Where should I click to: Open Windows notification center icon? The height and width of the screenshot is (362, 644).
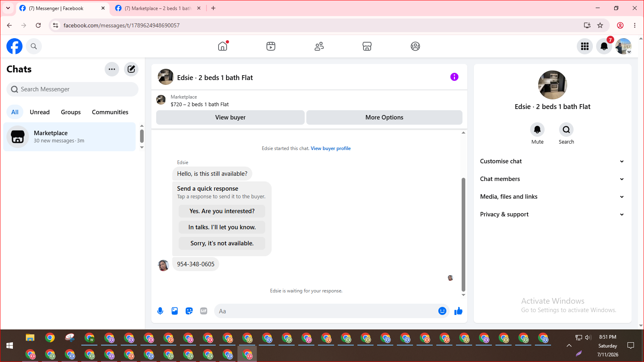point(631,346)
